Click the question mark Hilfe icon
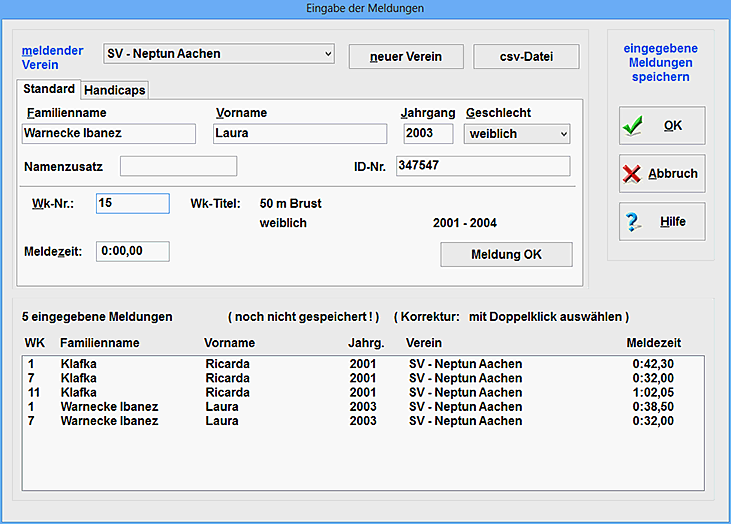Viewport: 731px width, 524px height. 632,222
